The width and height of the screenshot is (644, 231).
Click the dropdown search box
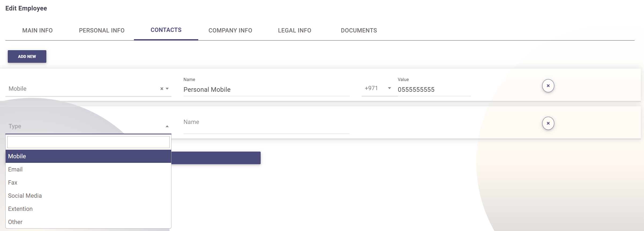88,142
